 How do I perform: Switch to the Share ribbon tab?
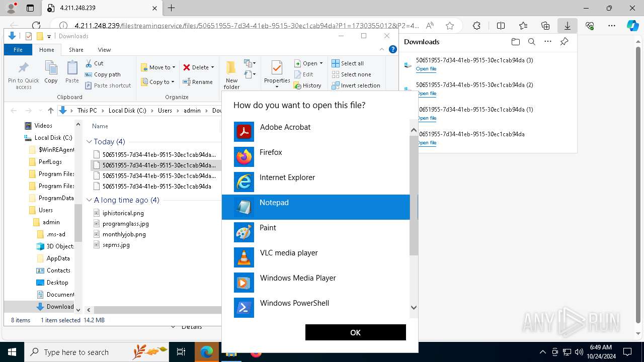(x=76, y=50)
